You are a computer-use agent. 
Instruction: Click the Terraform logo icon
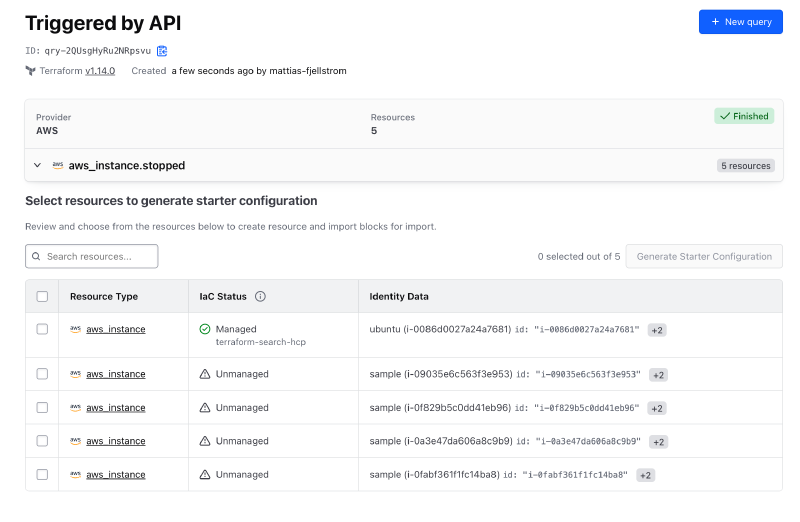pos(31,71)
